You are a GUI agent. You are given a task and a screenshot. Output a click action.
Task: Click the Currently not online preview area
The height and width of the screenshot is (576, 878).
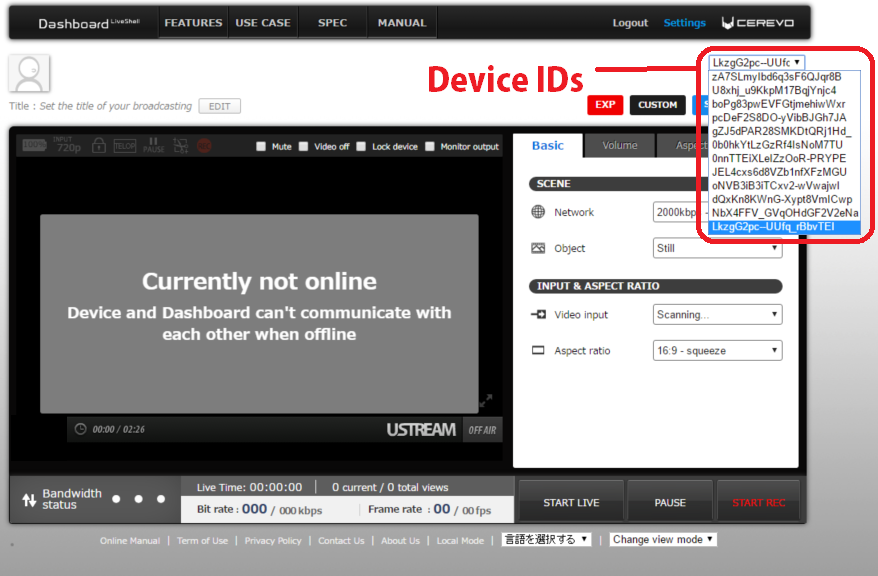point(259,313)
